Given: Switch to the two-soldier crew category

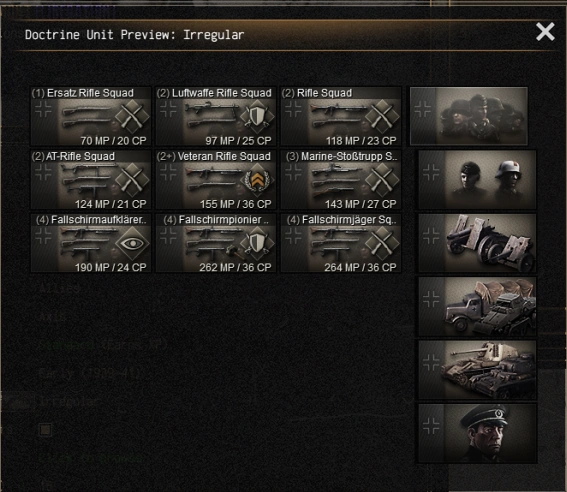Looking at the screenshot, I should click(x=477, y=180).
